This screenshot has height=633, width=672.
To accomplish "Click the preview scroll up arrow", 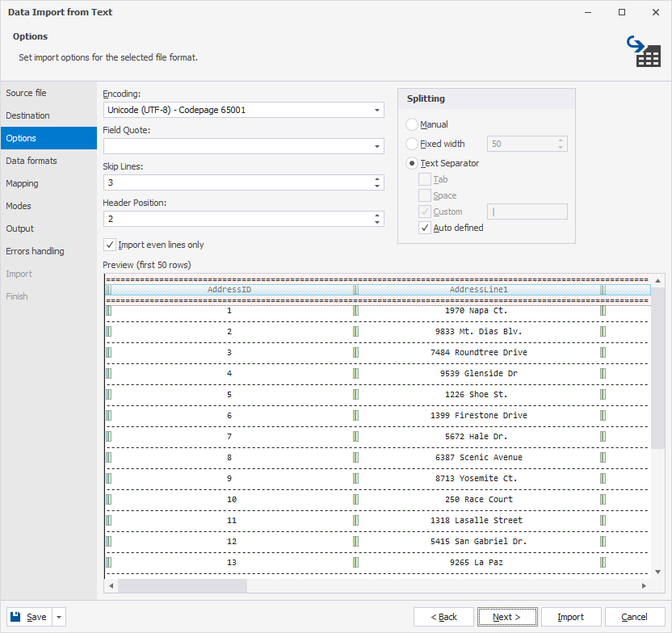I will click(x=657, y=281).
